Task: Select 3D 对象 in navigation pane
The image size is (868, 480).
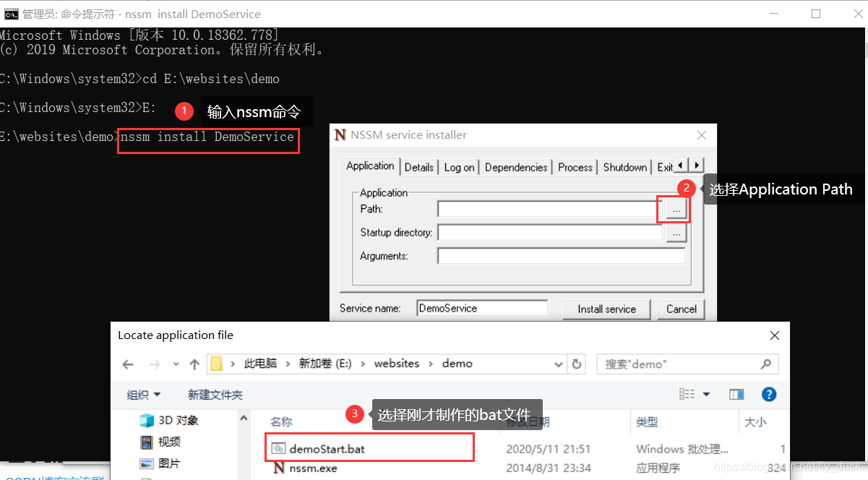Action: point(169,420)
